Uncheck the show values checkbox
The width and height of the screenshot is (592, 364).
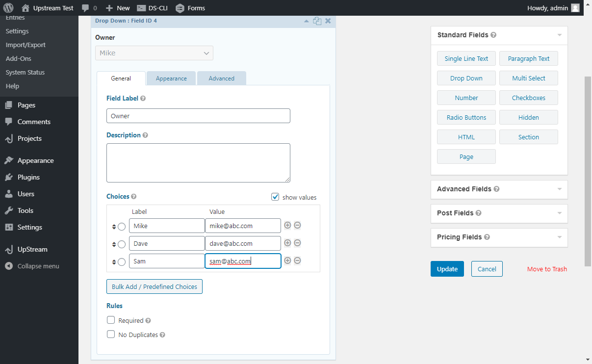pyautogui.click(x=275, y=197)
